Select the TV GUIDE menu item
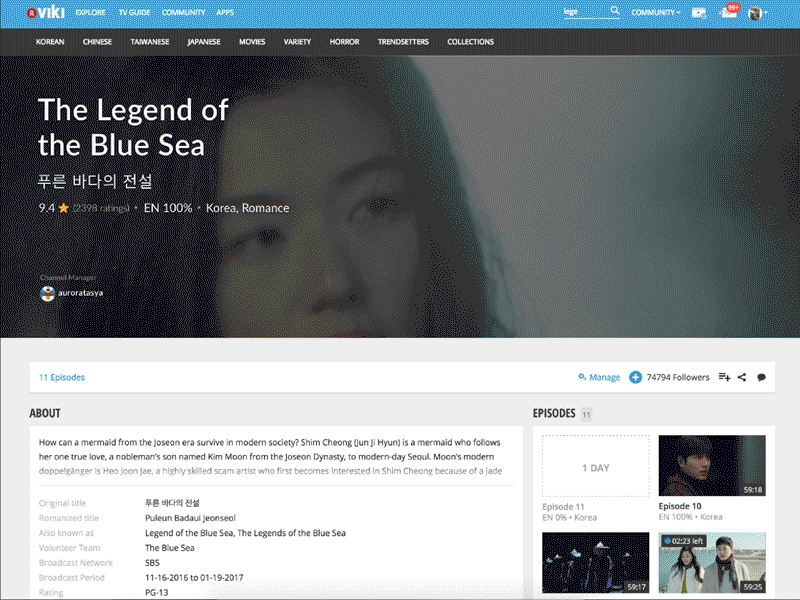 click(x=134, y=12)
